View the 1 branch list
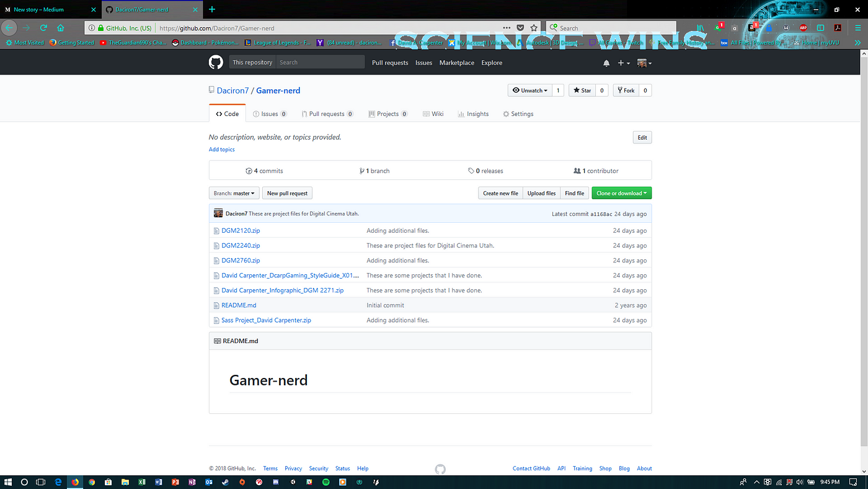Image resolution: width=868 pixels, height=489 pixels. coord(374,171)
